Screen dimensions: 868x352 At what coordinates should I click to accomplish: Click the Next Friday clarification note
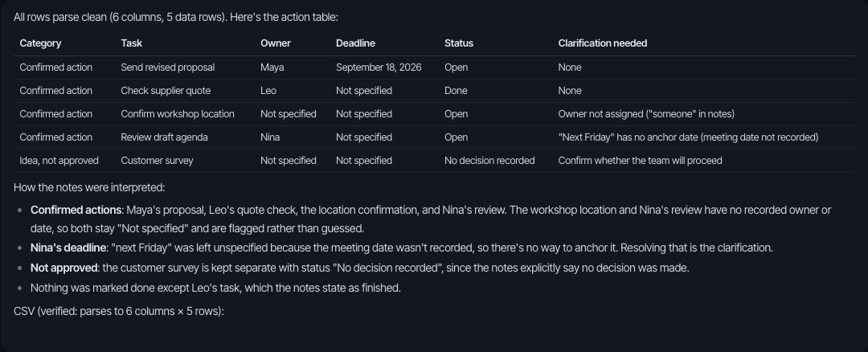pos(688,137)
